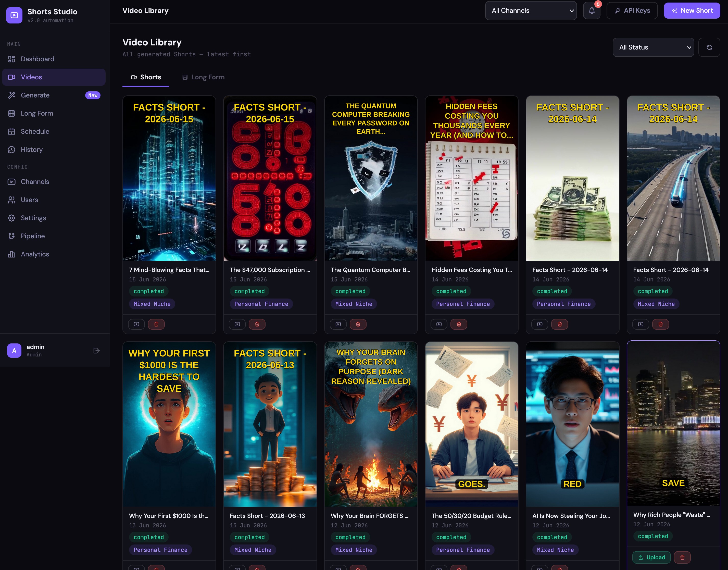Viewport: 728px width, 570px height.
Task: Delete The $47,000 Subscription video
Action: tap(257, 324)
